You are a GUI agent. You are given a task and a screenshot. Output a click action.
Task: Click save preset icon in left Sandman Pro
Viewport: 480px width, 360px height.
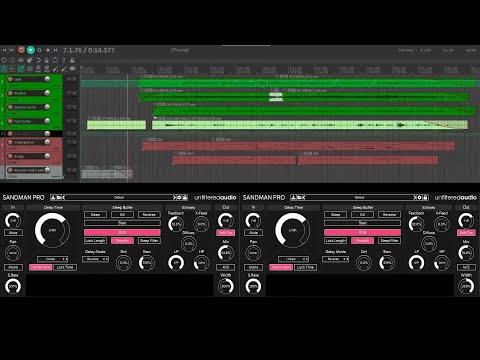[x=53, y=197]
